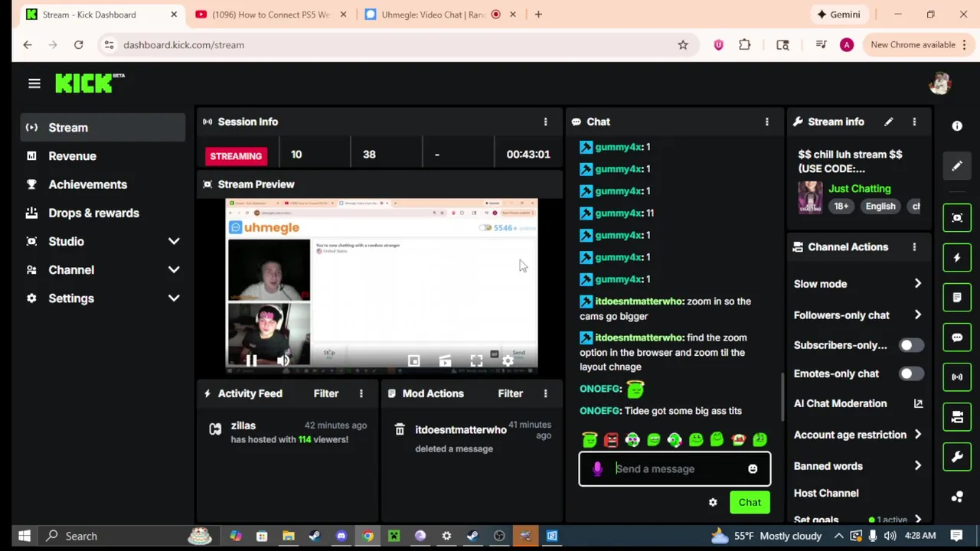Open Windows Start menu
The image size is (980, 551).
click(x=24, y=536)
